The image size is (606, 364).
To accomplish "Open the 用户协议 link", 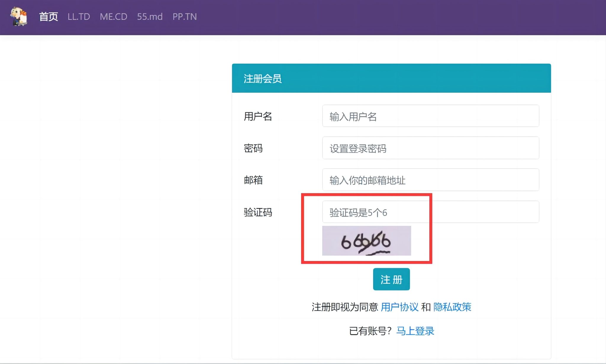I will pyautogui.click(x=400, y=307).
